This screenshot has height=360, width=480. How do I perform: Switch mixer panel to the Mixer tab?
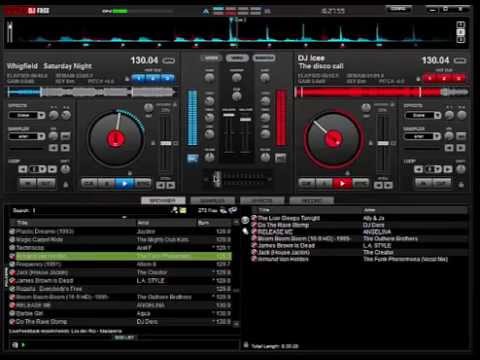(x=211, y=58)
